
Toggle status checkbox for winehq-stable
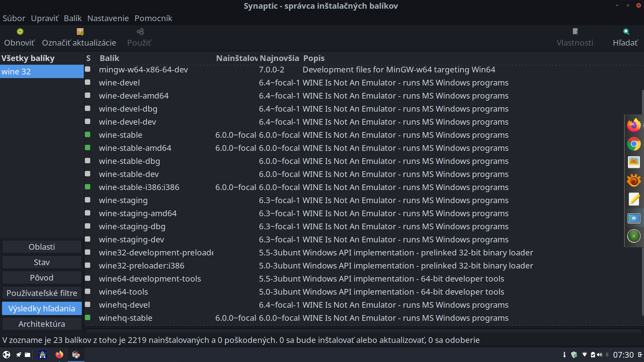click(88, 317)
